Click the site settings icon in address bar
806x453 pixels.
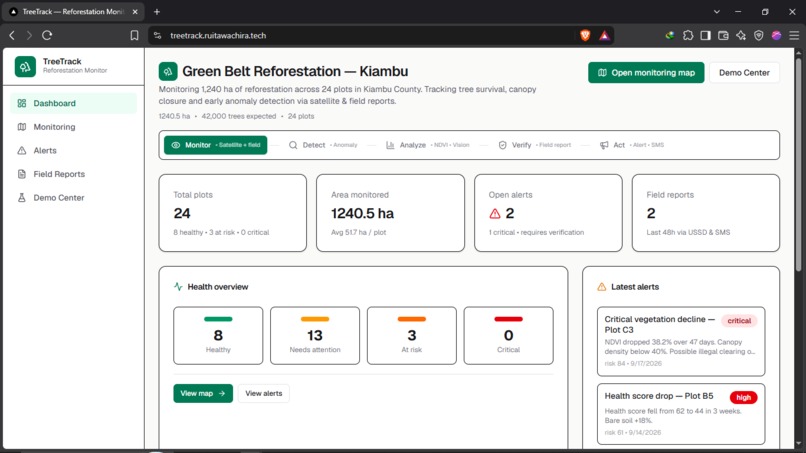point(158,35)
